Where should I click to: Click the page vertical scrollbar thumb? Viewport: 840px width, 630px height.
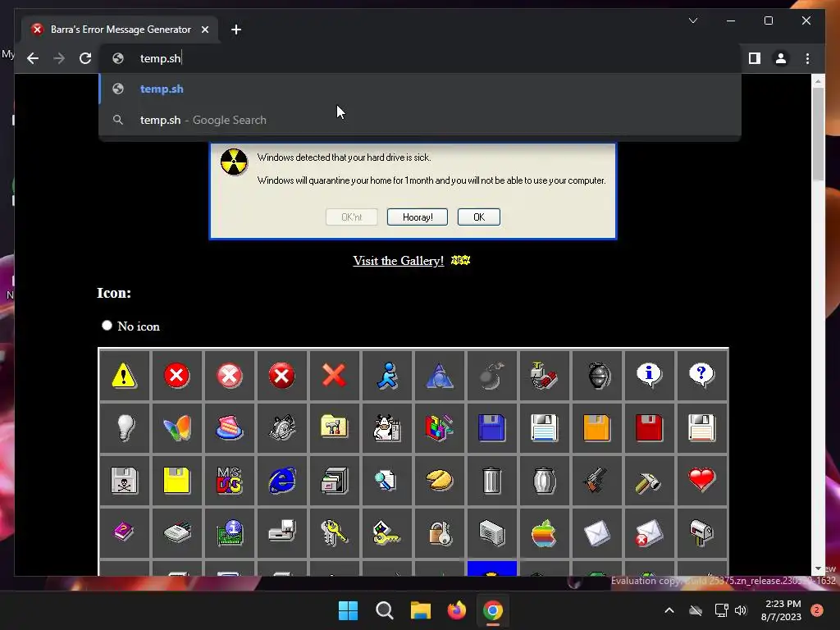(x=818, y=134)
